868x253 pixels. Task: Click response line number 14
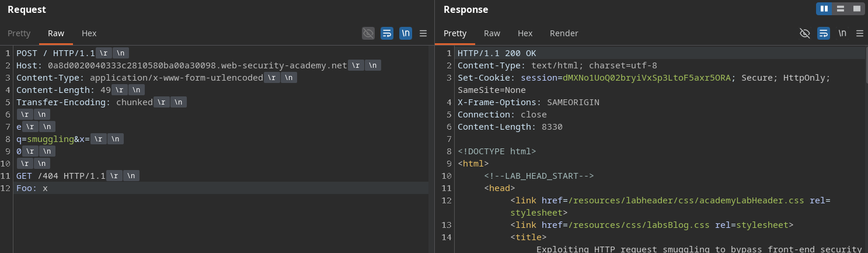tap(447, 237)
